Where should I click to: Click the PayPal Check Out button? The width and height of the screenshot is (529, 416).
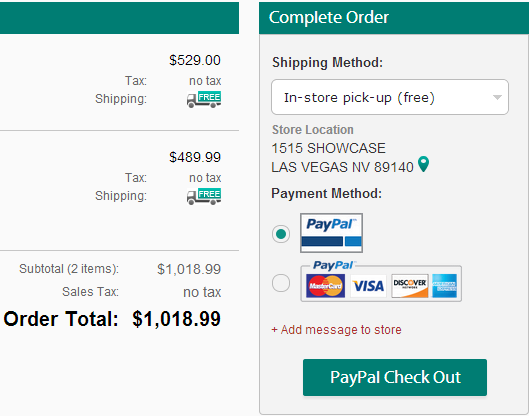pos(395,377)
